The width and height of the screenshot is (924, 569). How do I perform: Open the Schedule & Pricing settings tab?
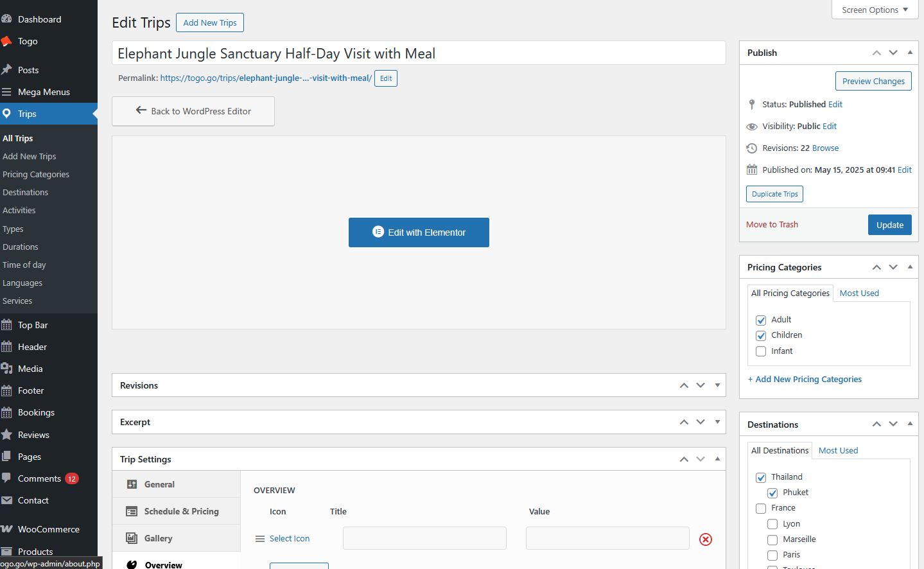181,511
